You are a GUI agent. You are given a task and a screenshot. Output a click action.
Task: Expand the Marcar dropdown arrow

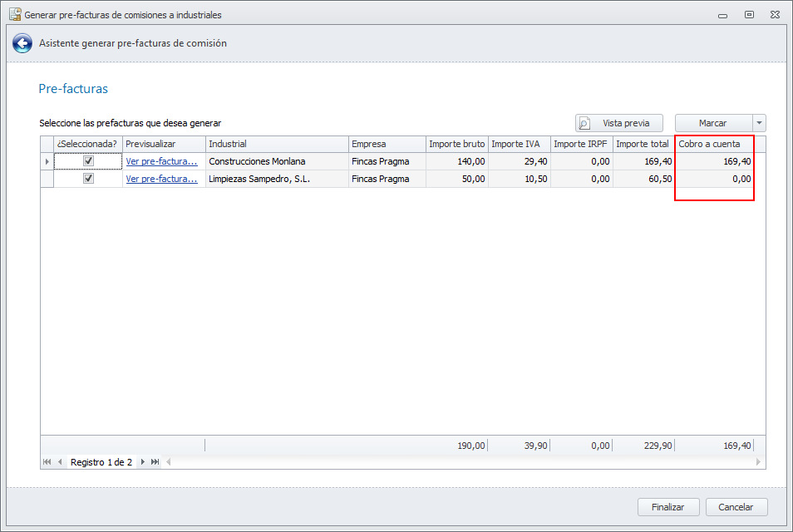pyautogui.click(x=759, y=123)
